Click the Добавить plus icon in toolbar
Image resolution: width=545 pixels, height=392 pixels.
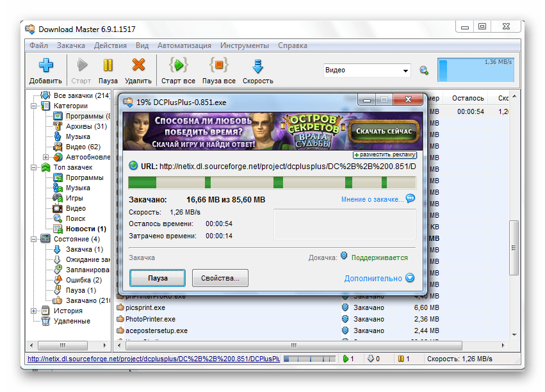tap(45, 65)
